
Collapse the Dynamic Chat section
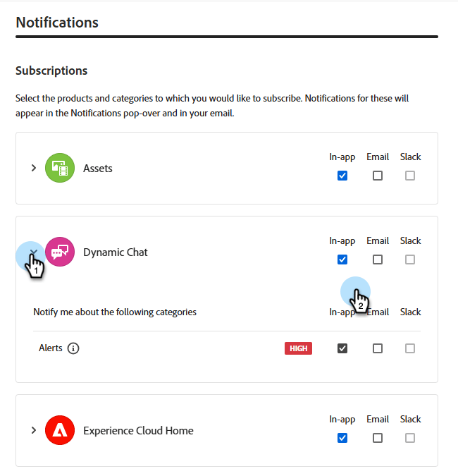tap(33, 252)
